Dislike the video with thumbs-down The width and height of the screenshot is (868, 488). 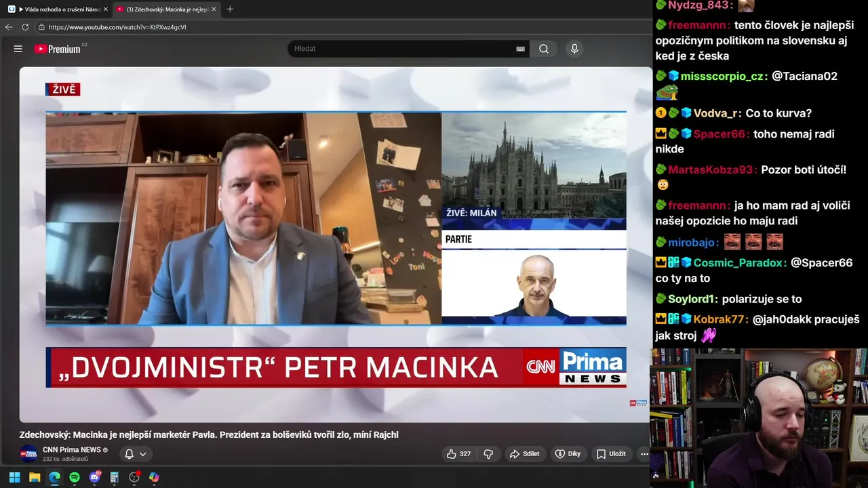[488, 454]
